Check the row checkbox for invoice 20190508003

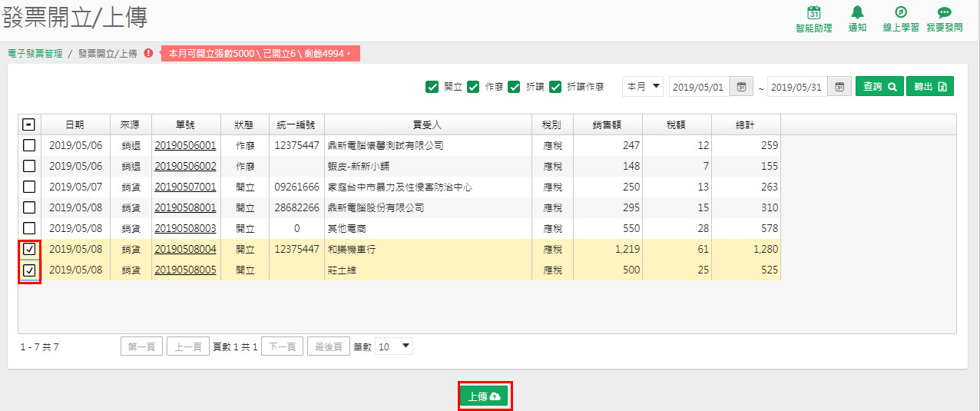[29, 228]
